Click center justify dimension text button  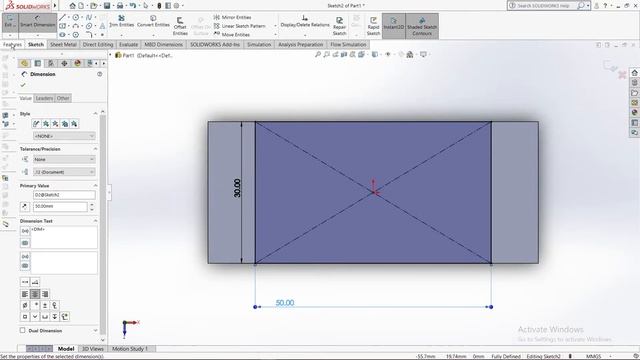click(35, 294)
